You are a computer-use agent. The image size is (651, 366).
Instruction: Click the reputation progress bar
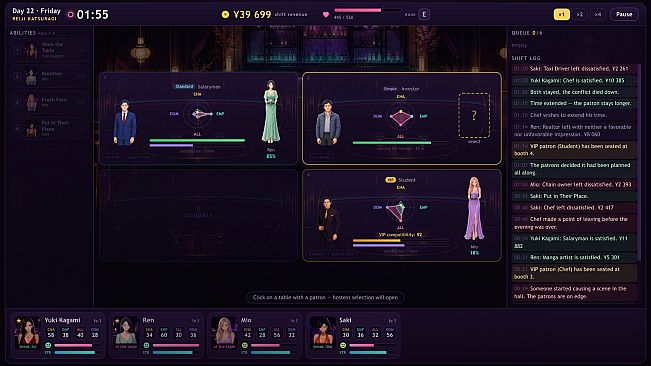[x=367, y=10]
